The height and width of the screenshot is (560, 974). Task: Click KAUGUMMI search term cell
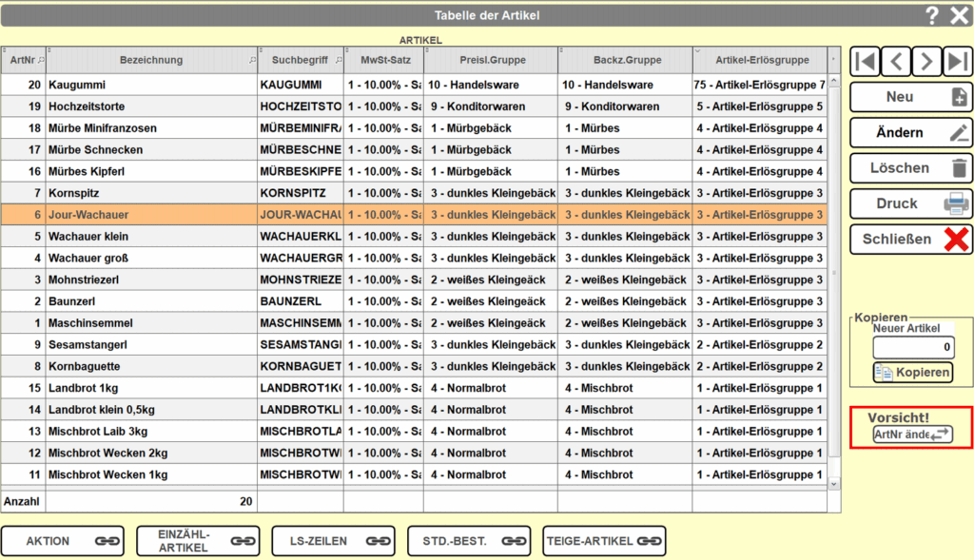(x=301, y=85)
